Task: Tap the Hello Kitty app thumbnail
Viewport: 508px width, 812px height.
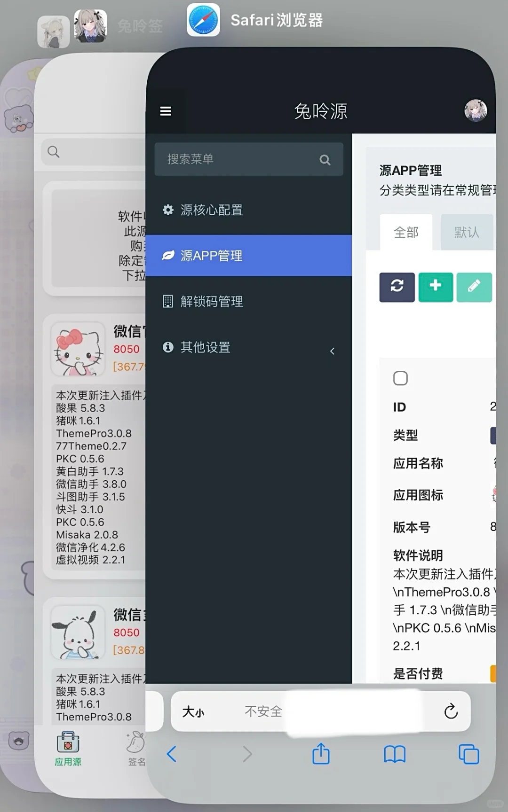Action: pos(78,349)
